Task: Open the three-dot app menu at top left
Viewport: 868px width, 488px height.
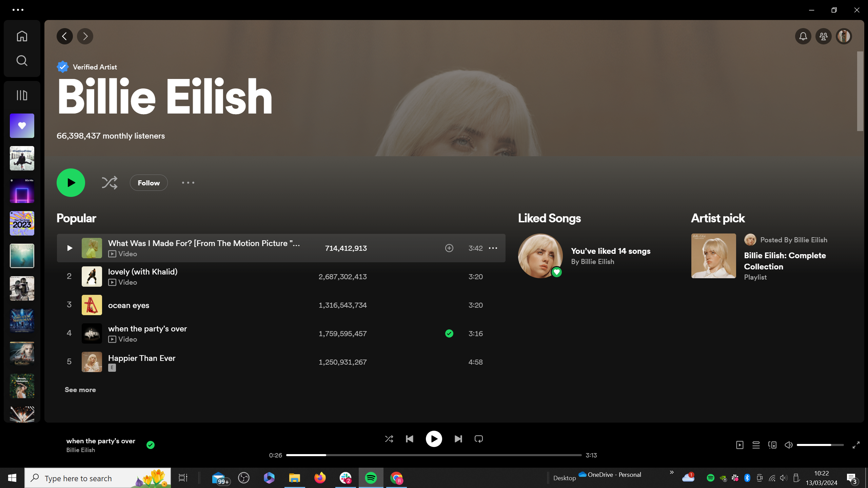Action: coord(18,10)
